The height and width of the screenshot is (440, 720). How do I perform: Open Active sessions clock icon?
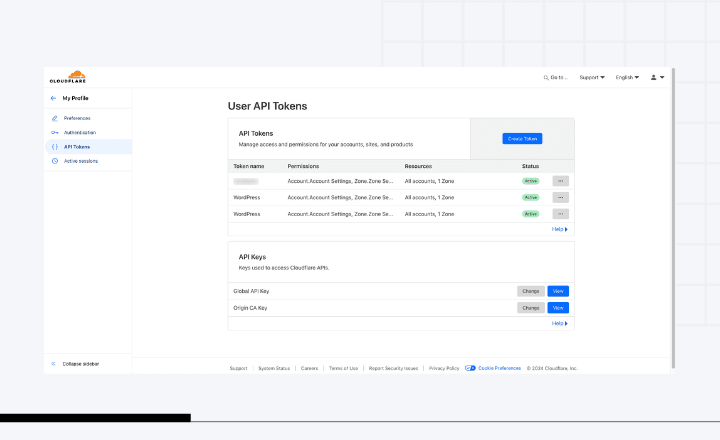[54, 161]
